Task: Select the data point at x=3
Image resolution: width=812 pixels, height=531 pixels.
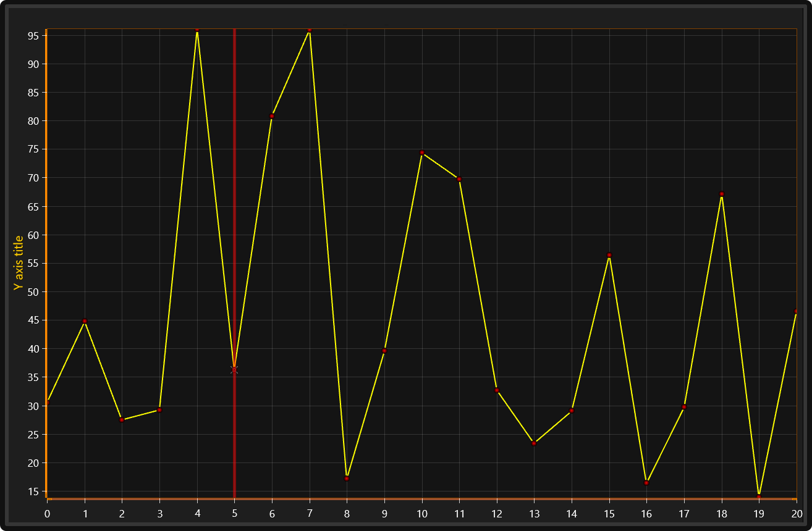Action: click(159, 410)
